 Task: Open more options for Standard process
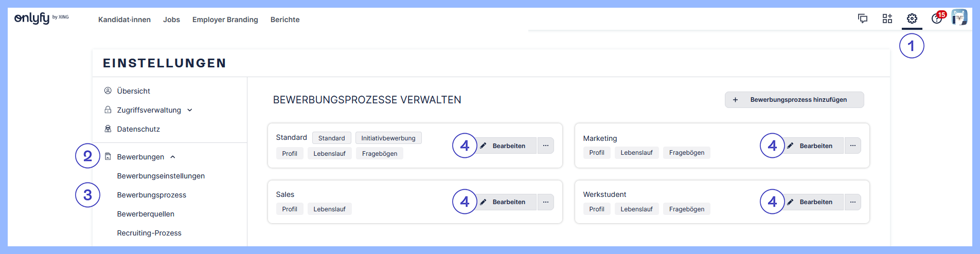[546, 146]
